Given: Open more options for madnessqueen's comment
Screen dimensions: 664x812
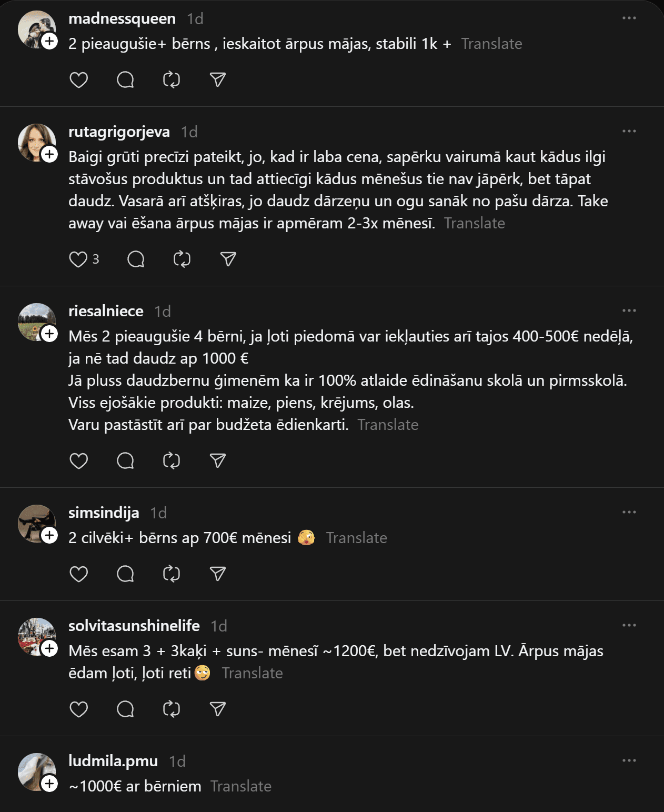Looking at the screenshot, I should [x=629, y=18].
